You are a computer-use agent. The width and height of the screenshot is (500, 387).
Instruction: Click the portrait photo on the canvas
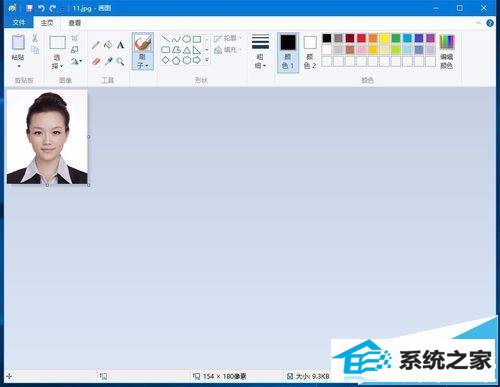pos(47,137)
